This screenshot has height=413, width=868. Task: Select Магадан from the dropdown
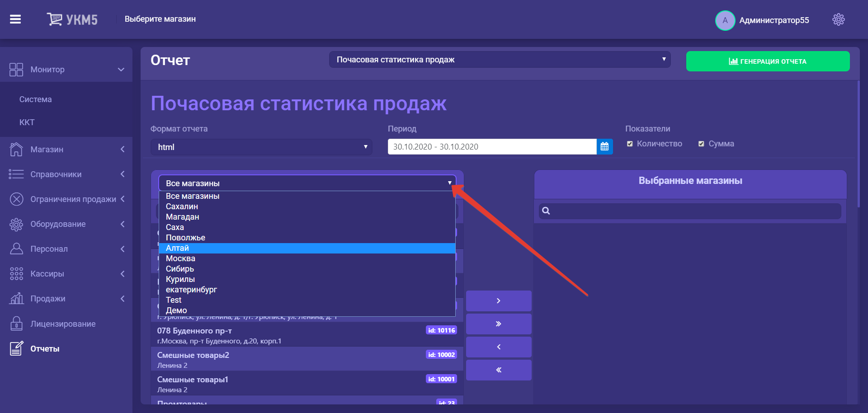(307, 217)
